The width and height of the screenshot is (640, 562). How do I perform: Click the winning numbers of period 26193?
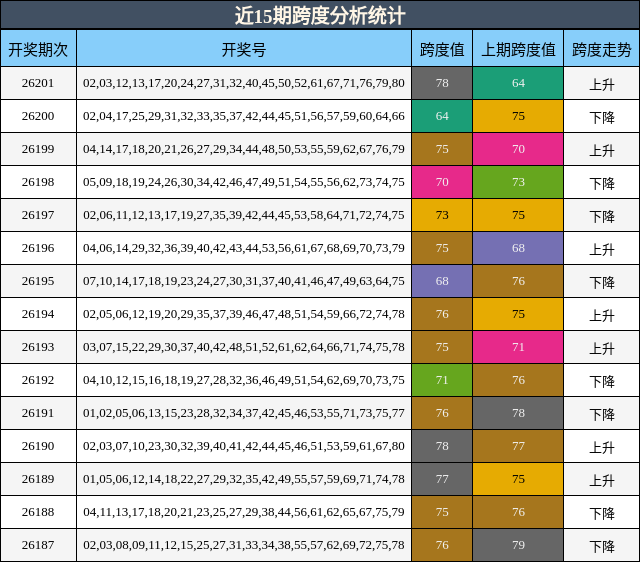(x=244, y=348)
